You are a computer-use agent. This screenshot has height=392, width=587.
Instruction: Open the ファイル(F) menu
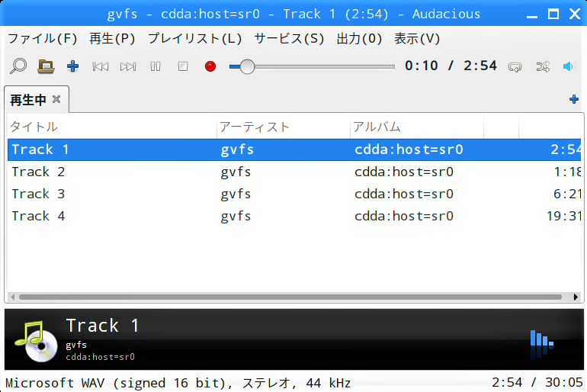tap(43, 38)
